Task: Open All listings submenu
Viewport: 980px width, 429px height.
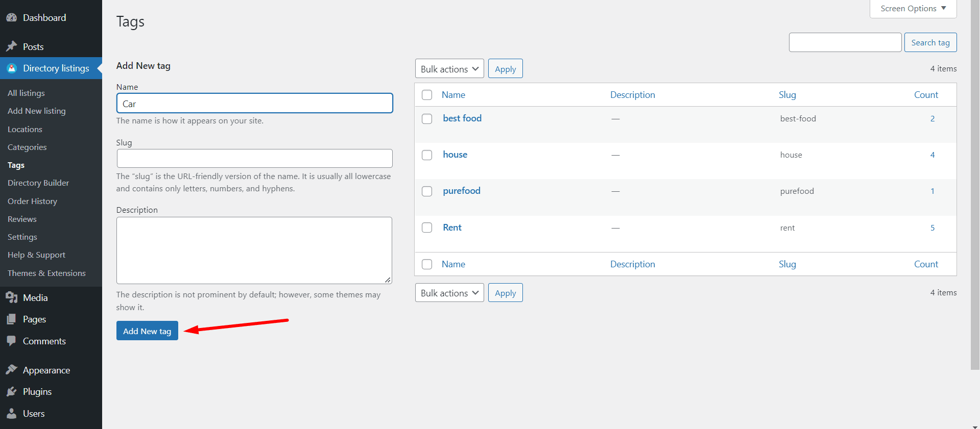Action: click(26, 93)
